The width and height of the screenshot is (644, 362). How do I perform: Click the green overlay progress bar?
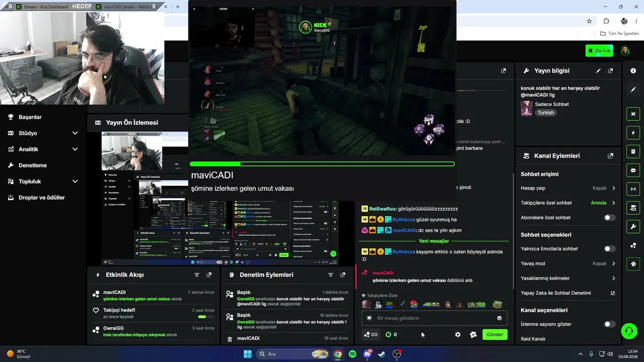pyautogui.click(x=322, y=164)
